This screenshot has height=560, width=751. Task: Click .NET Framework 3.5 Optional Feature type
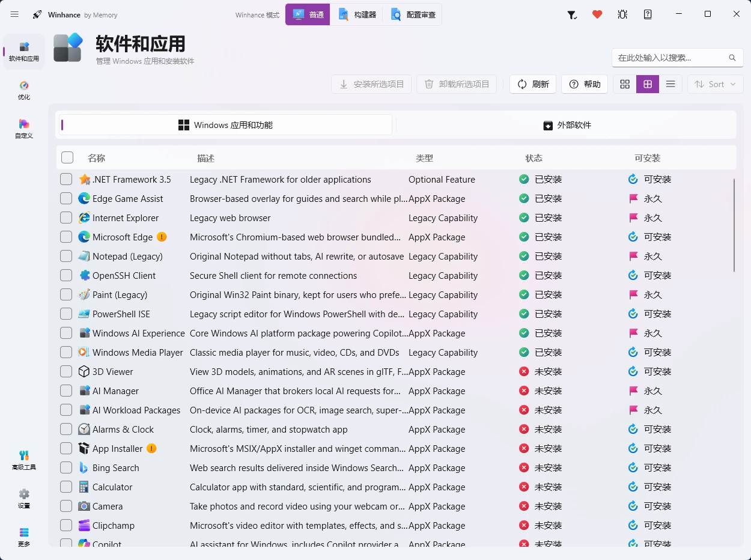442,179
